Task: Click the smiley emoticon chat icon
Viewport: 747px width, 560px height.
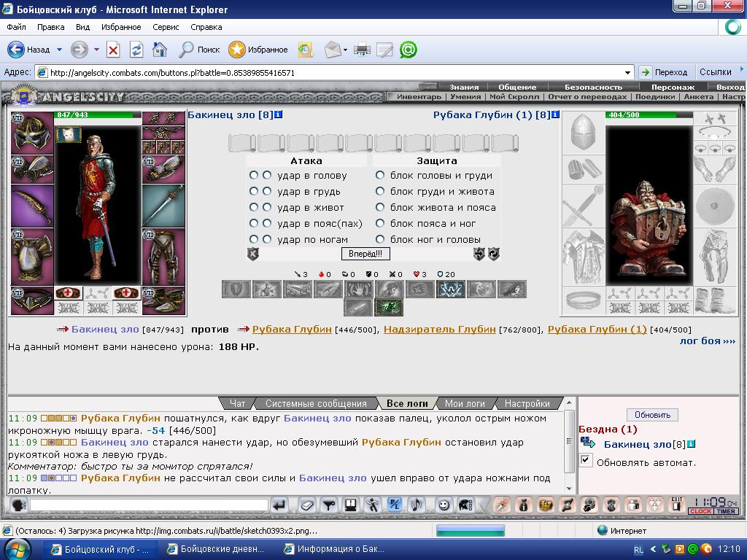Action: pyautogui.click(x=444, y=505)
